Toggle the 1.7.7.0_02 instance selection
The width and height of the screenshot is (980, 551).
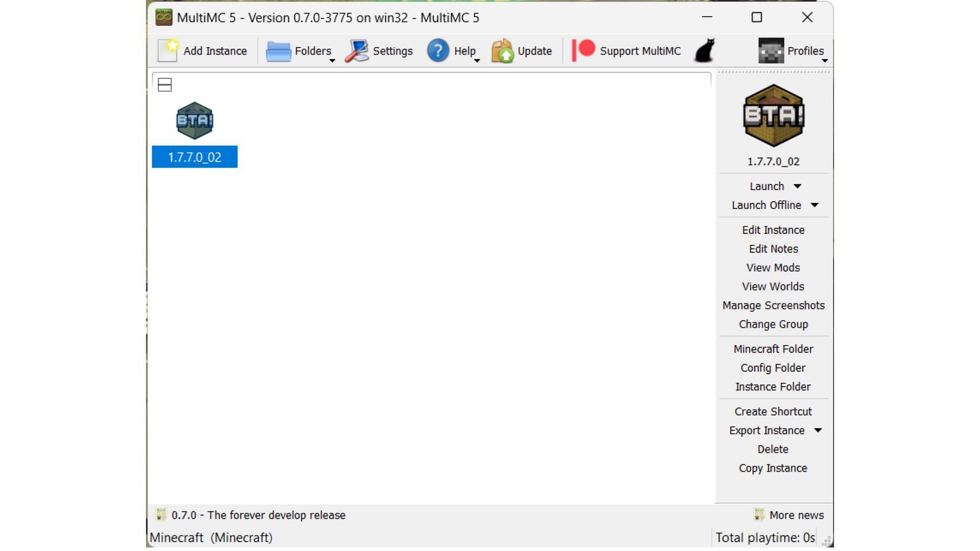[194, 133]
